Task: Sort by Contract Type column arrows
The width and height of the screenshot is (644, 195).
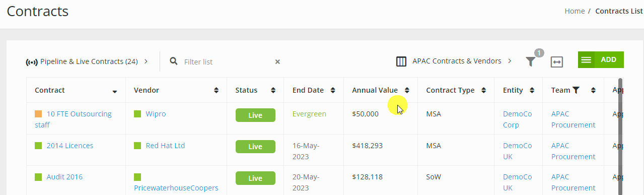Action: coord(483,90)
